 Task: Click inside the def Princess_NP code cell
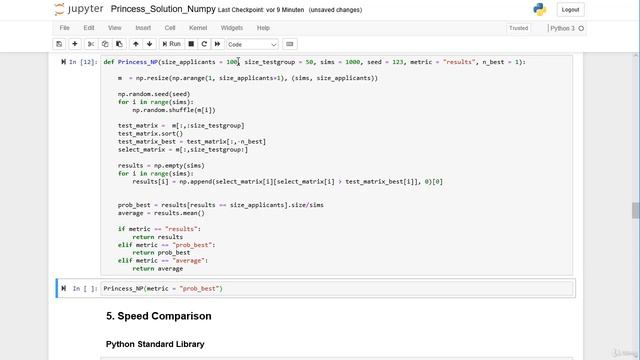click(336, 165)
